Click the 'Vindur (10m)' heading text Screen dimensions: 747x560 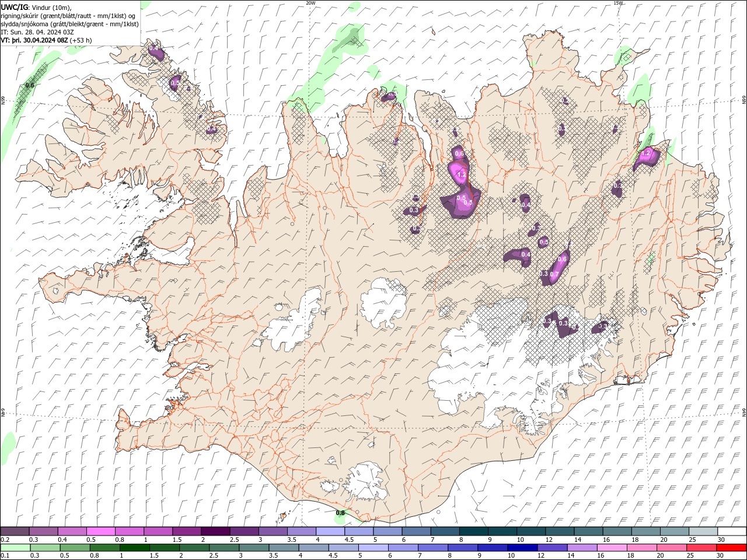tap(50, 7)
